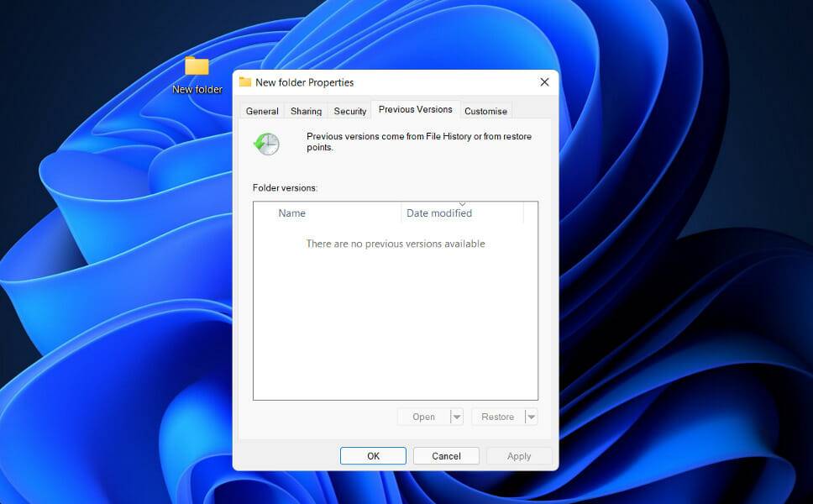Open the Sharing tab
This screenshot has height=504, width=813.
[x=305, y=110]
